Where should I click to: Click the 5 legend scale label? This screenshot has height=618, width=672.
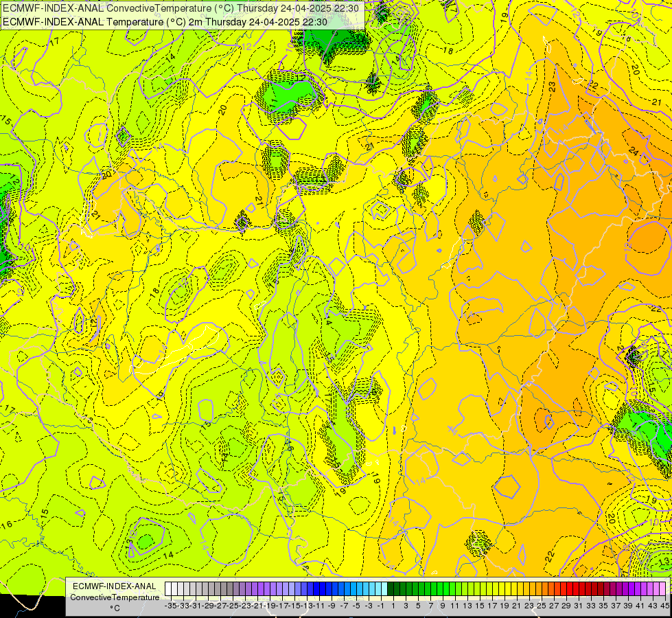pyautogui.click(x=418, y=606)
